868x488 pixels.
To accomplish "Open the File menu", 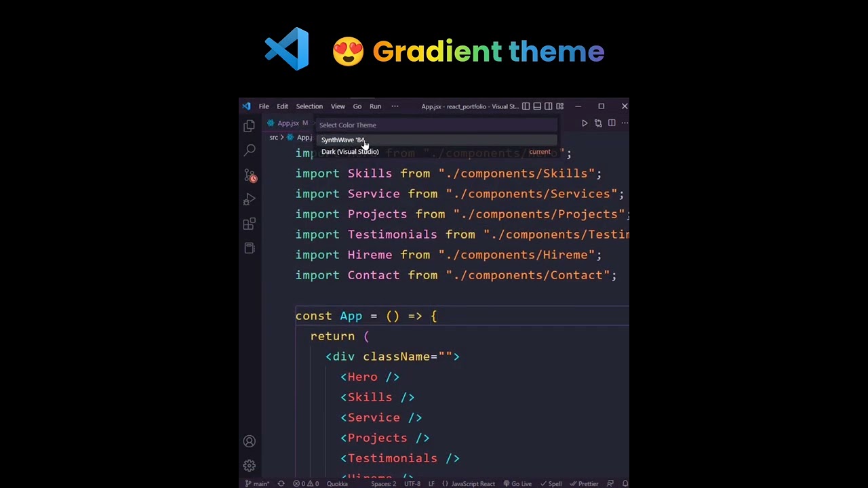I will (x=264, y=106).
